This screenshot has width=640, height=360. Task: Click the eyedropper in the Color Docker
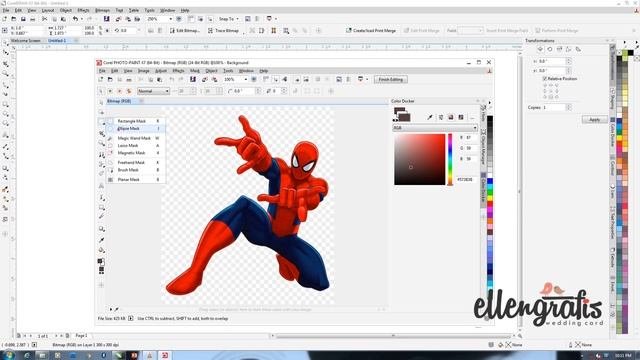point(430,117)
